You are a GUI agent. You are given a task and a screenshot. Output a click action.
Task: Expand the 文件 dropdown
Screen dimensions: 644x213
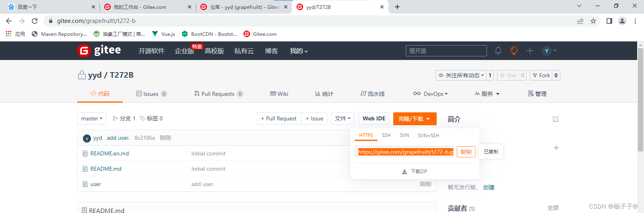pos(343,118)
